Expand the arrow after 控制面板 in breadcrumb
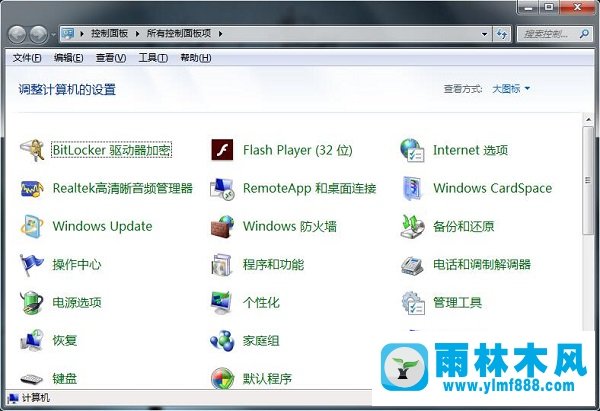Screen dimensions: 600x411 pyautogui.click(x=137, y=34)
